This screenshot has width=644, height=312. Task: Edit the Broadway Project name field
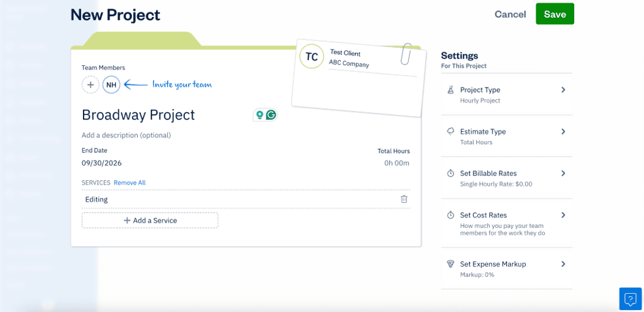(x=138, y=115)
